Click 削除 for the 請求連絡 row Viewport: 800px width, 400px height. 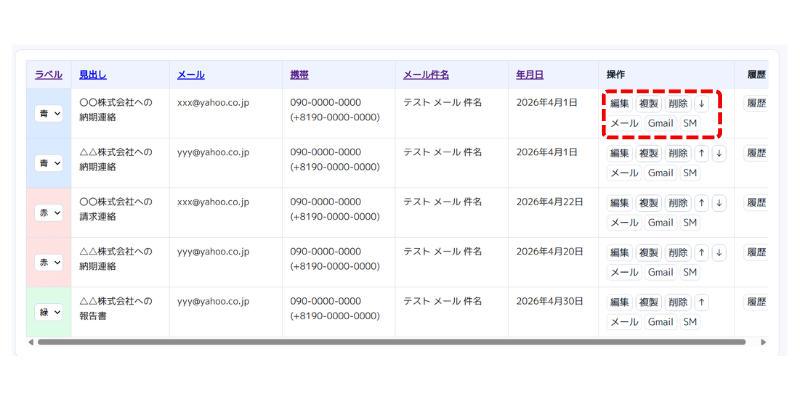tap(678, 203)
